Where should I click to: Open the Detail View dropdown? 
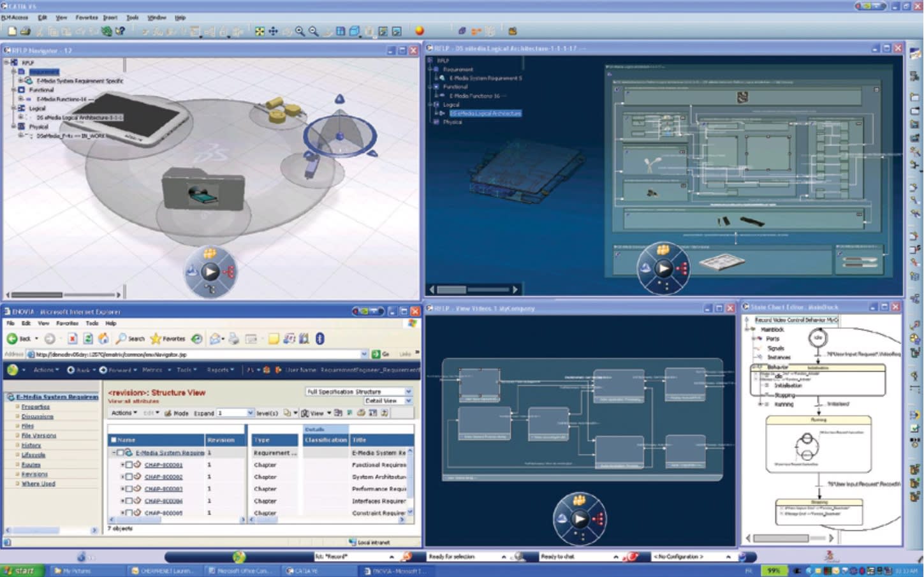pyautogui.click(x=388, y=401)
